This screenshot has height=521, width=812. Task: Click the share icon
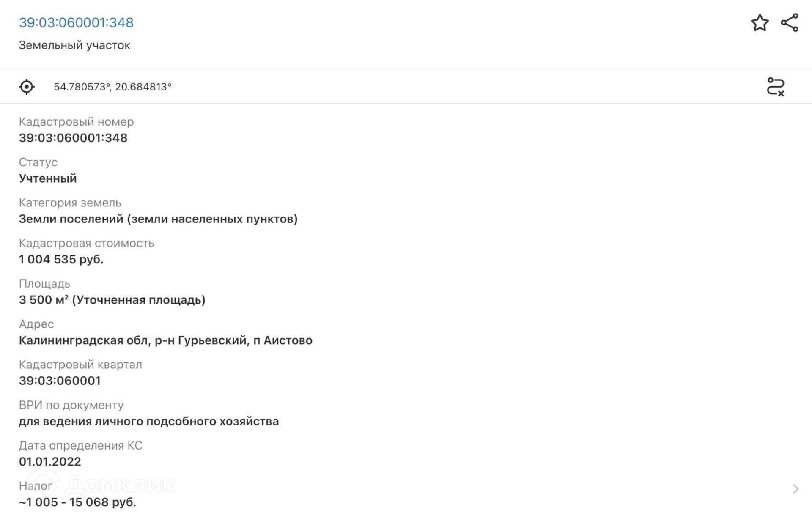coord(789,23)
